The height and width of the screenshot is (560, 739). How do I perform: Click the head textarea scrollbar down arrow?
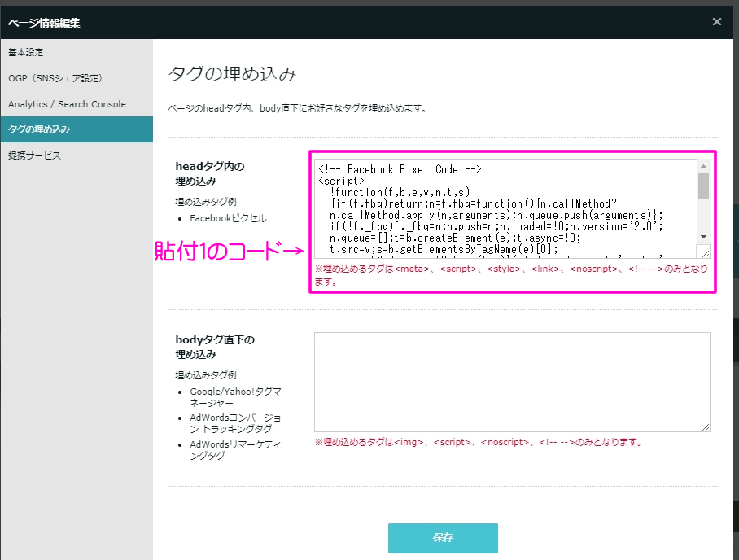point(703,238)
